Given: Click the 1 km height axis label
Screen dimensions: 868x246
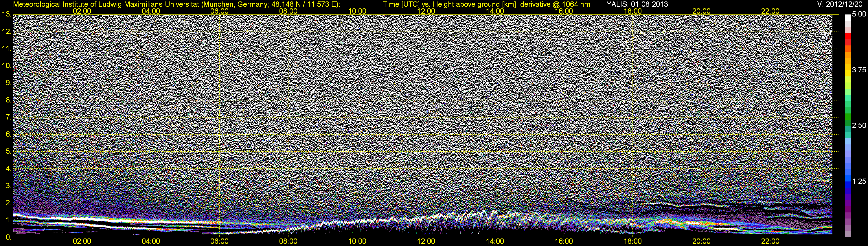Looking at the screenshot, I should pyautogui.click(x=8, y=221).
